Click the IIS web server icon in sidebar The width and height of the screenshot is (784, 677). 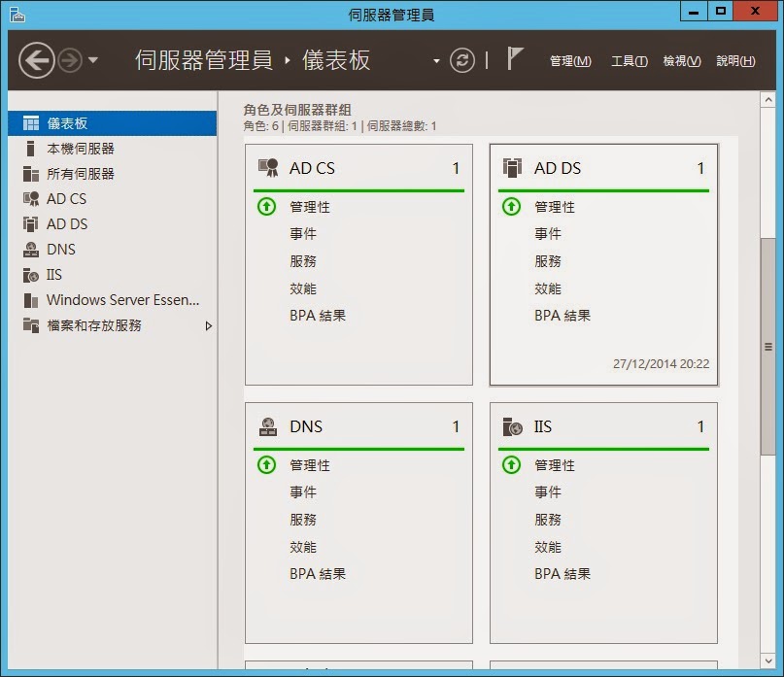31,275
